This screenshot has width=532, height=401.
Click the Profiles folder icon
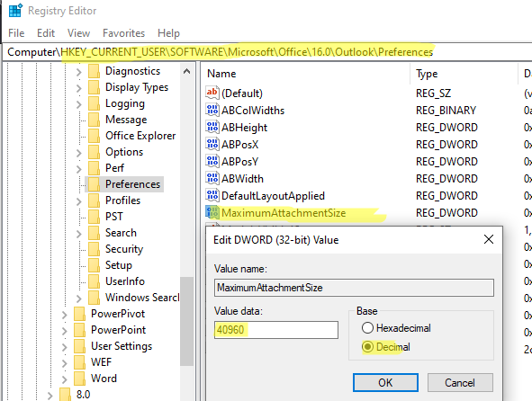point(94,200)
